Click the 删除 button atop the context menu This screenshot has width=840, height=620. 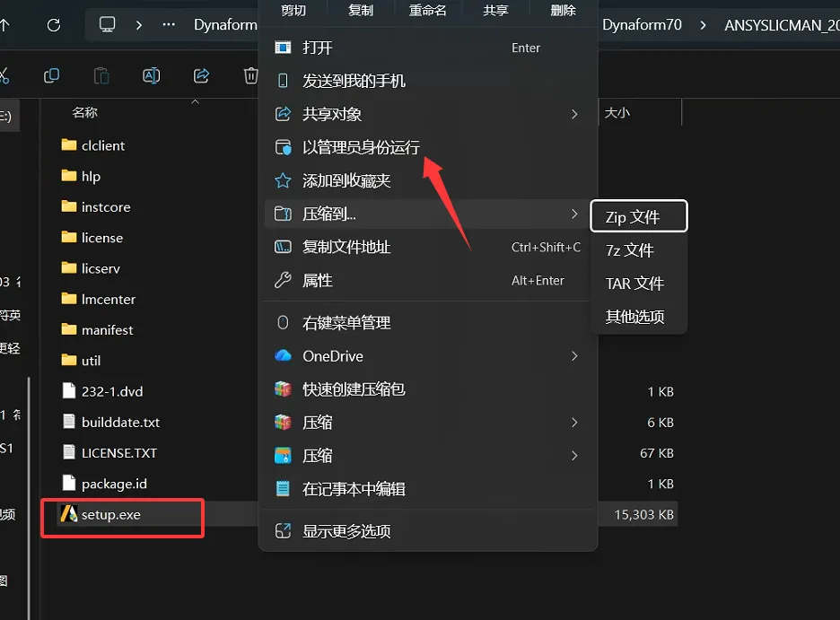coord(563,11)
